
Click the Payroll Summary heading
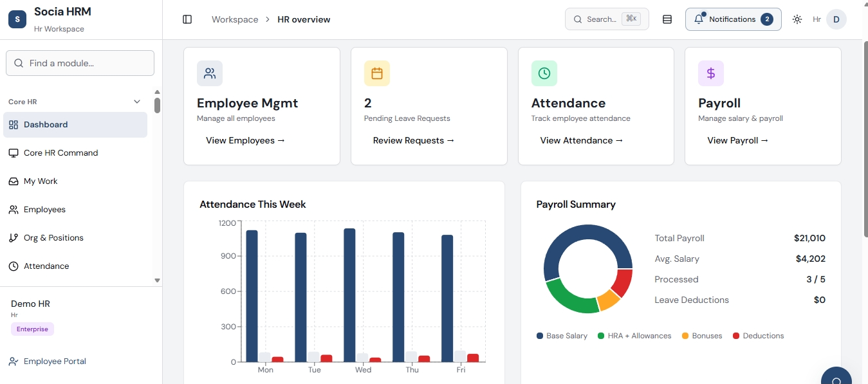point(576,205)
